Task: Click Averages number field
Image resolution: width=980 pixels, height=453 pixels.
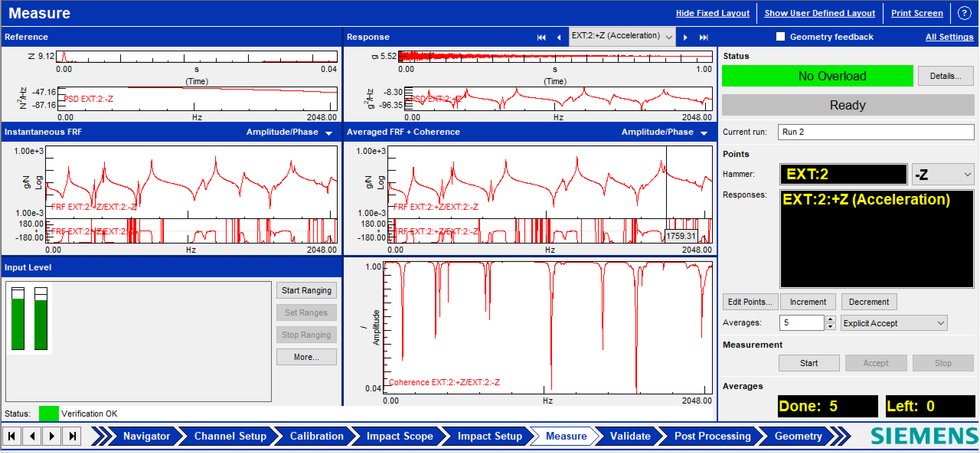Action: (x=802, y=323)
